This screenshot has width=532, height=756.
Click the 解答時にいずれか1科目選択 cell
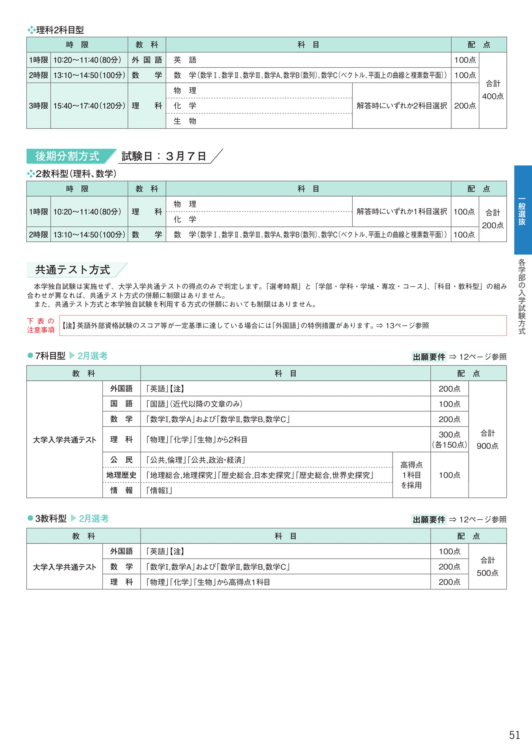pyautogui.click(x=402, y=211)
